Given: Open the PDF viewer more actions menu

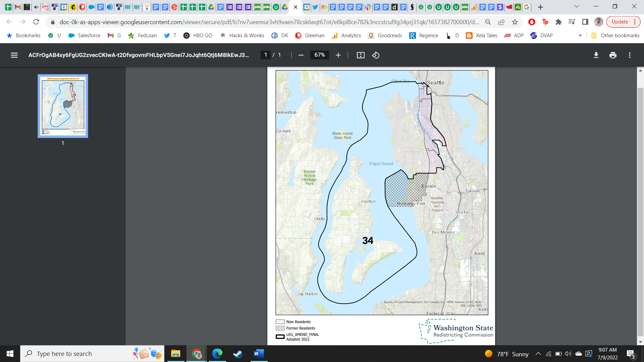Looking at the screenshot, I should click(x=630, y=55).
